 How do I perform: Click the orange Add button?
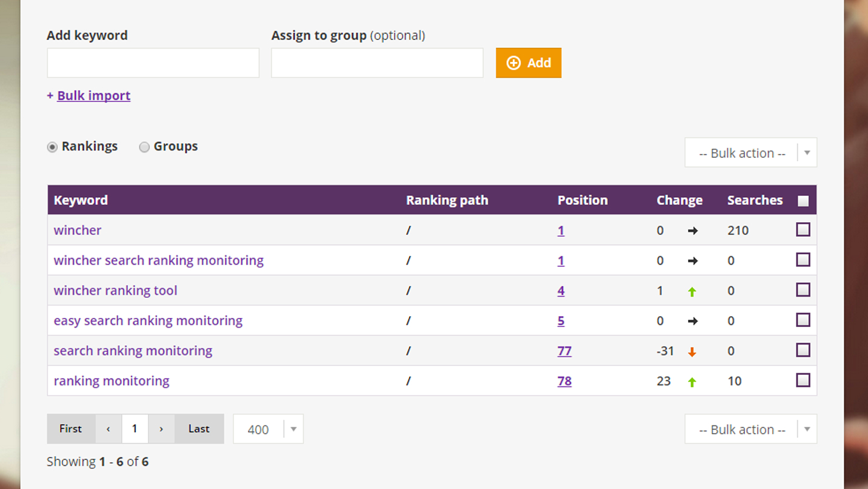click(529, 63)
